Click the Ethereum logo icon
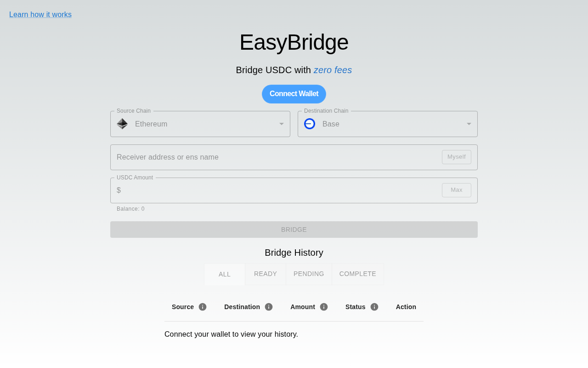The width and height of the screenshot is (588, 368). 122,124
